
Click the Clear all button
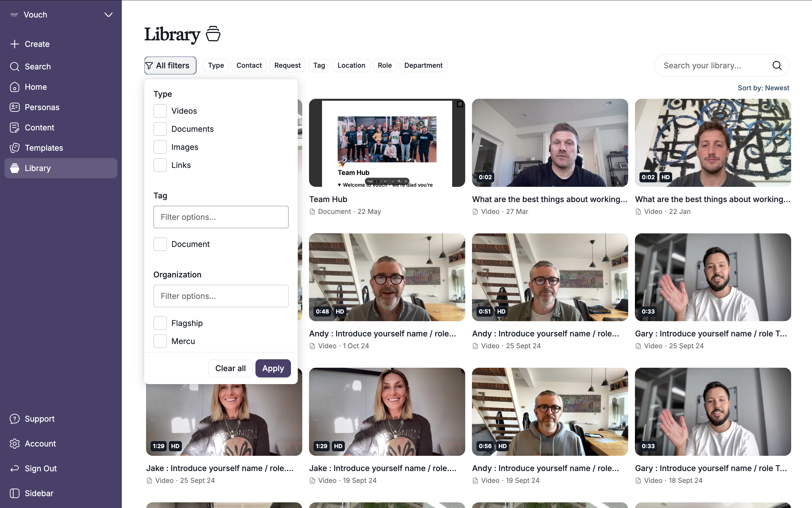click(x=231, y=368)
